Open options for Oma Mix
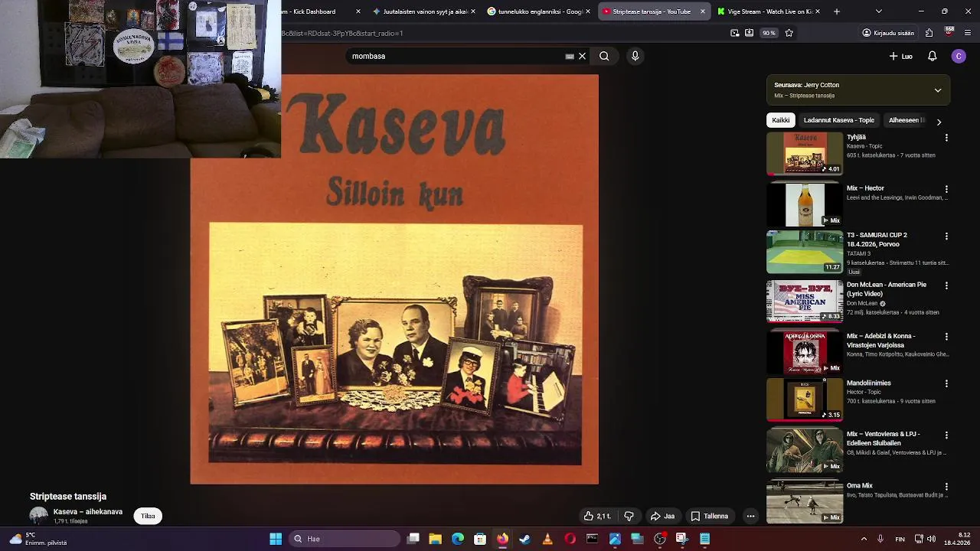Screen dimensions: 980x551 tap(946, 486)
